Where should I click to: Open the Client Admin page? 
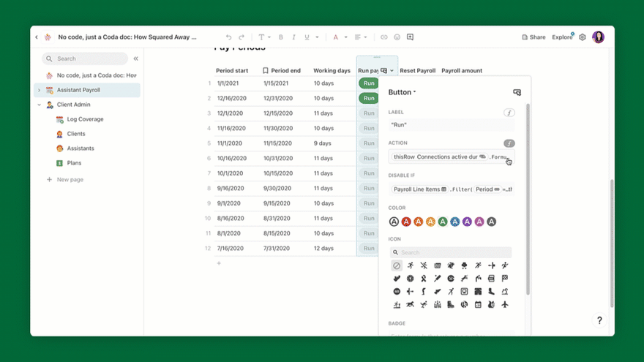click(x=73, y=105)
